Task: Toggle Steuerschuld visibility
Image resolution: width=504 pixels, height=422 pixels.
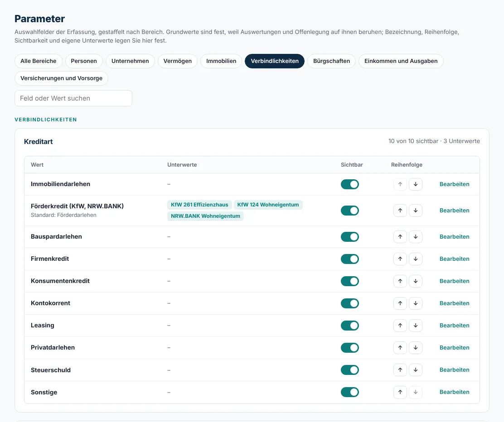Action: (350, 370)
